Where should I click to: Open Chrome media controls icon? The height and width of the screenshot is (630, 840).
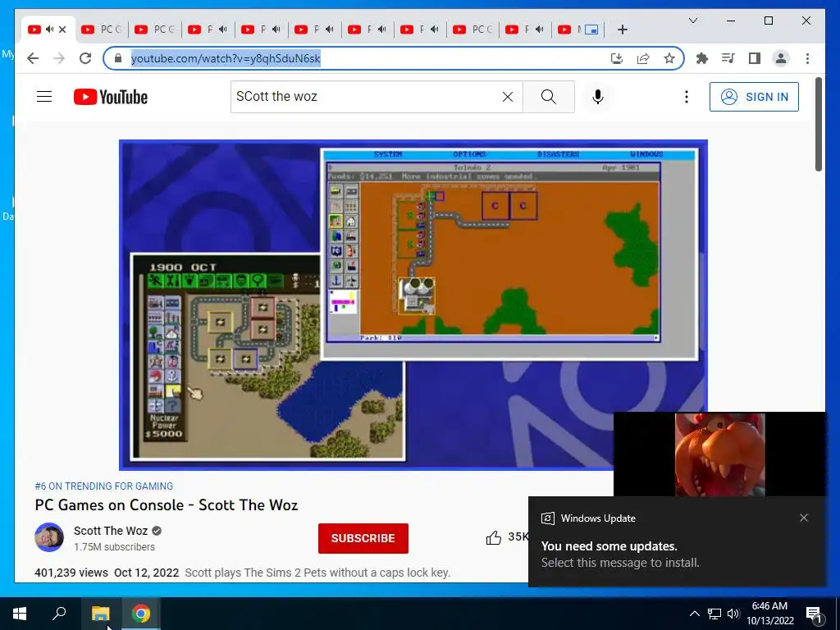click(728, 58)
